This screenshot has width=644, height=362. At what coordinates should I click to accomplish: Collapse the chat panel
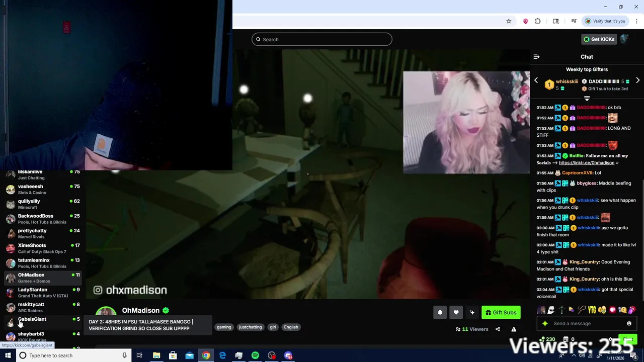click(x=536, y=57)
